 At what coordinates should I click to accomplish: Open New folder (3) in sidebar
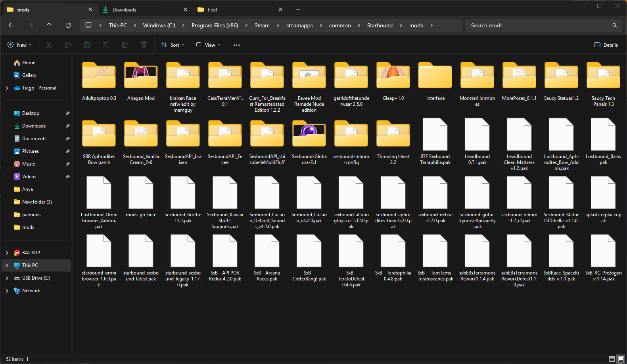click(x=37, y=202)
